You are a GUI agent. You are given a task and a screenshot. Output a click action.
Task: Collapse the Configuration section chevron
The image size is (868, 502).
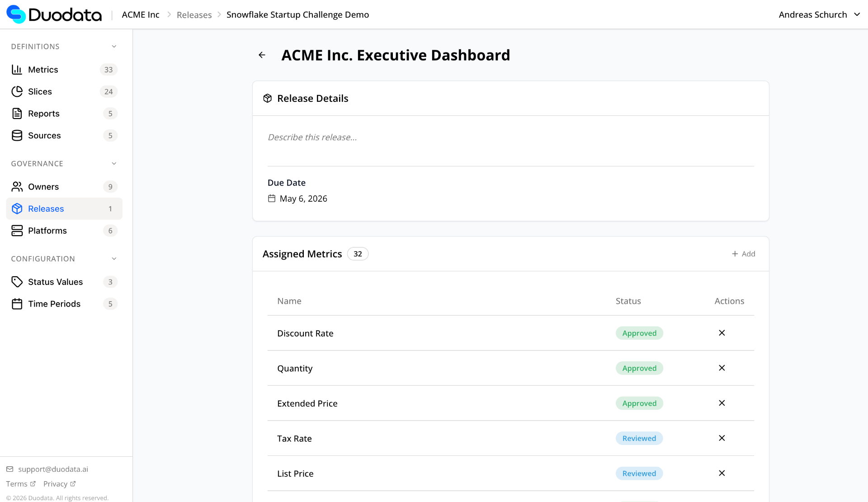(x=114, y=259)
